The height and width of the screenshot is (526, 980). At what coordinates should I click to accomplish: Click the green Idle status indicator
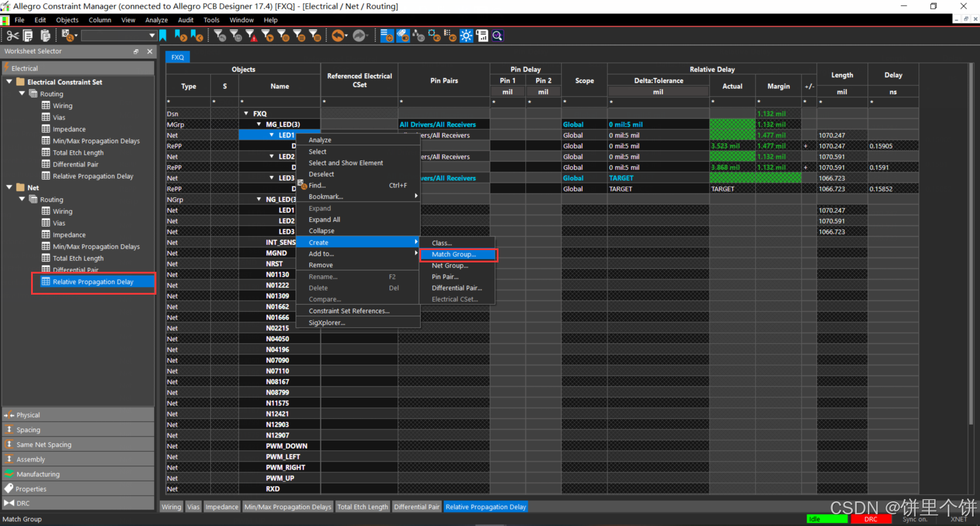[x=827, y=519]
